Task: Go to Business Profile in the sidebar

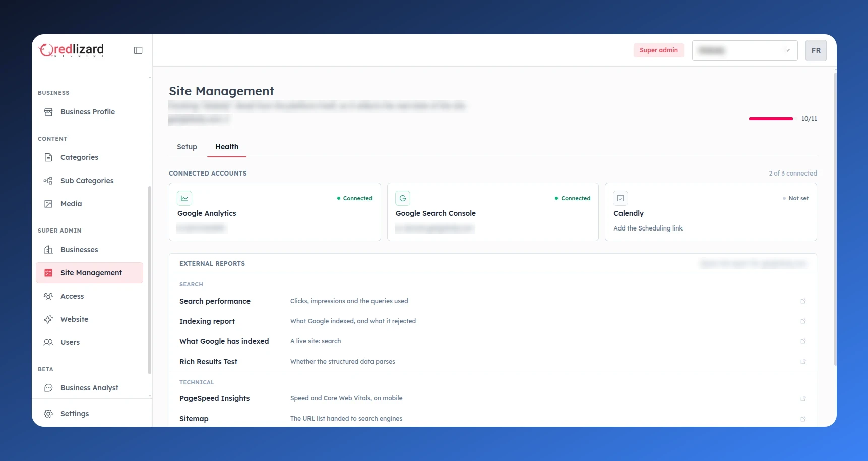Action: [x=89, y=112]
